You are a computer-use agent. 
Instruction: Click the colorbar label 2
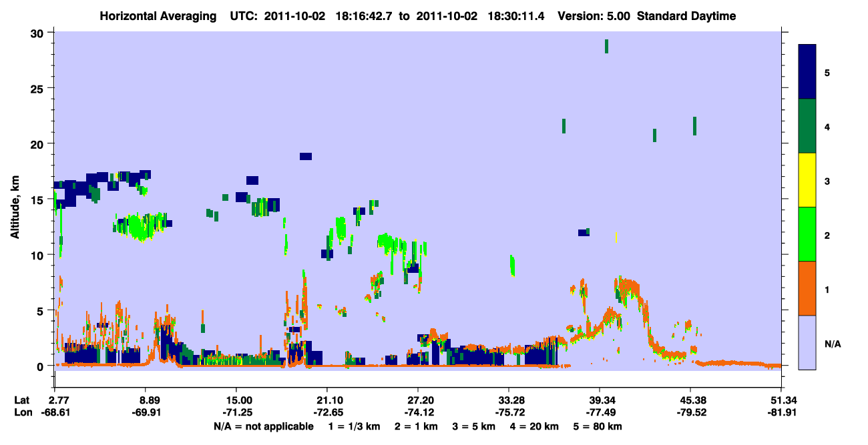pos(827,235)
